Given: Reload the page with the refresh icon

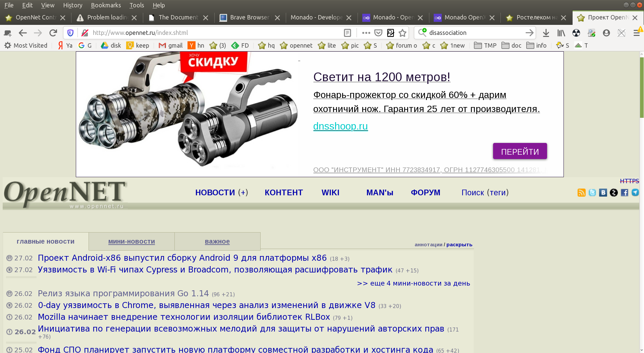Looking at the screenshot, I should point(53,33).
